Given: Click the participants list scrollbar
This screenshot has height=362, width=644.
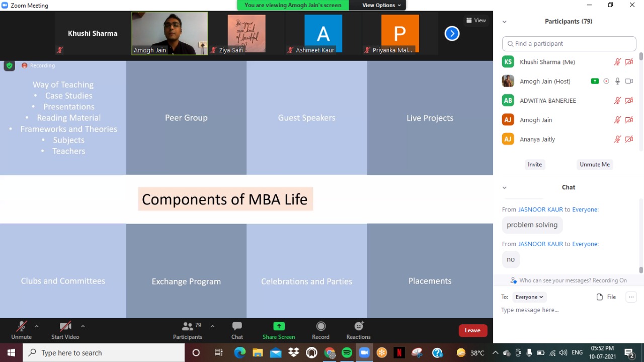Looking at the screenshot, I should (x=640, y=101).
